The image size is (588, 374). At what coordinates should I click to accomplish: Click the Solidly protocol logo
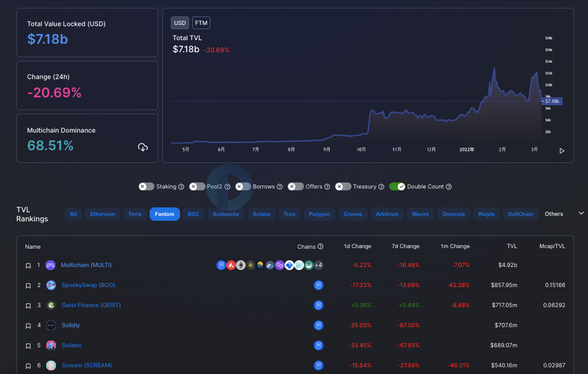(x=51, y=325)
